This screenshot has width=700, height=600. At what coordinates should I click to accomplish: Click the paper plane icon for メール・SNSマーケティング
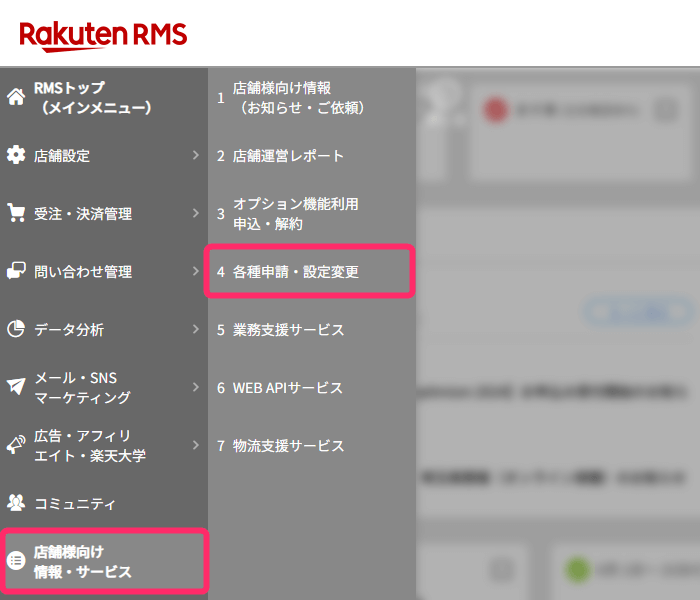(16, 386)
